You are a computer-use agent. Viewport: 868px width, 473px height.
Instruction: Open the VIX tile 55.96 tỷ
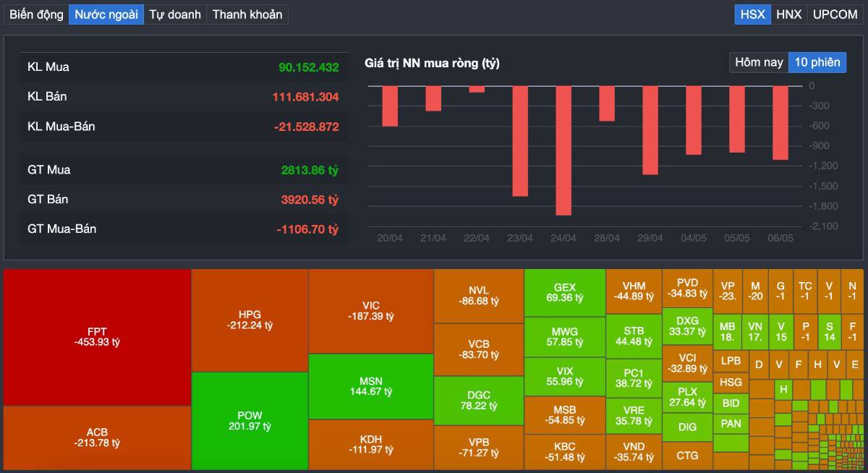[565, 376]
